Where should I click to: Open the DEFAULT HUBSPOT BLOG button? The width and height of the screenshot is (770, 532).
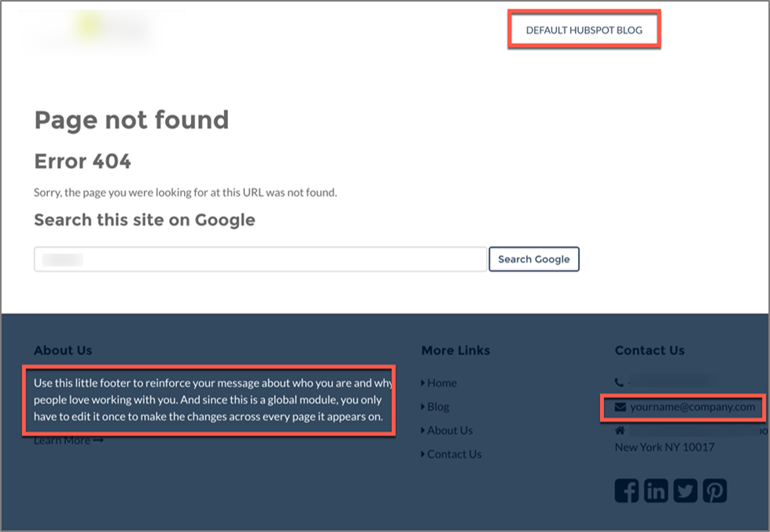point(584,30)
